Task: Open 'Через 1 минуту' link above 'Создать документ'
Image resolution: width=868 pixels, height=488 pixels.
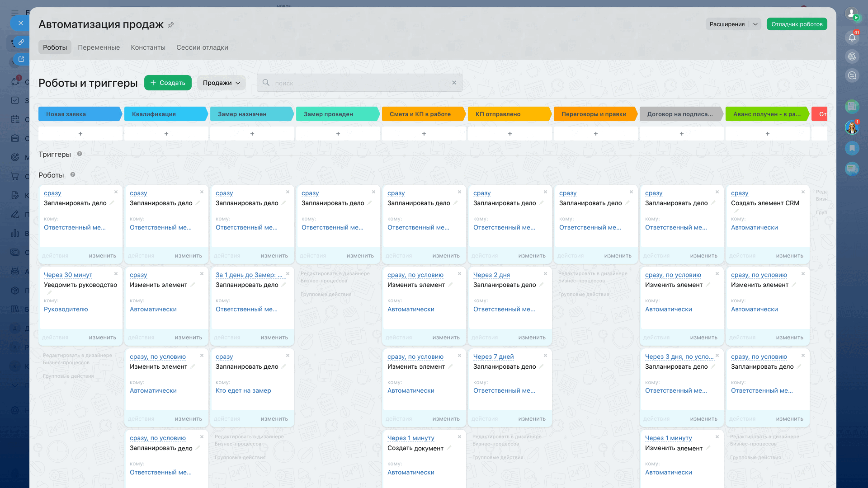Action: [410, 438]
